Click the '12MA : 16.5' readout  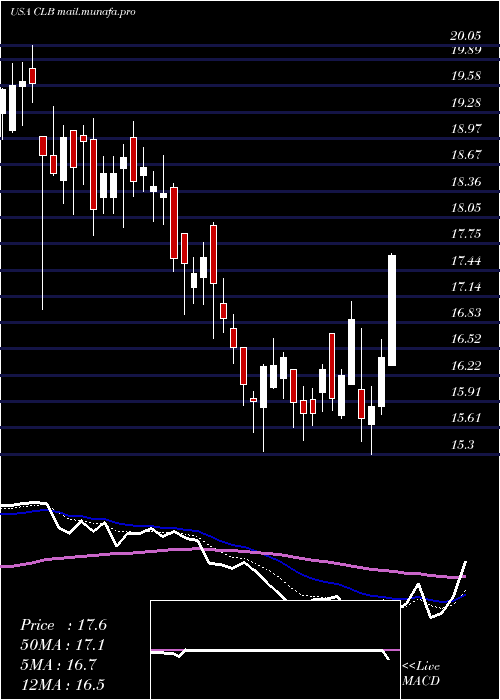pos(62,685)
